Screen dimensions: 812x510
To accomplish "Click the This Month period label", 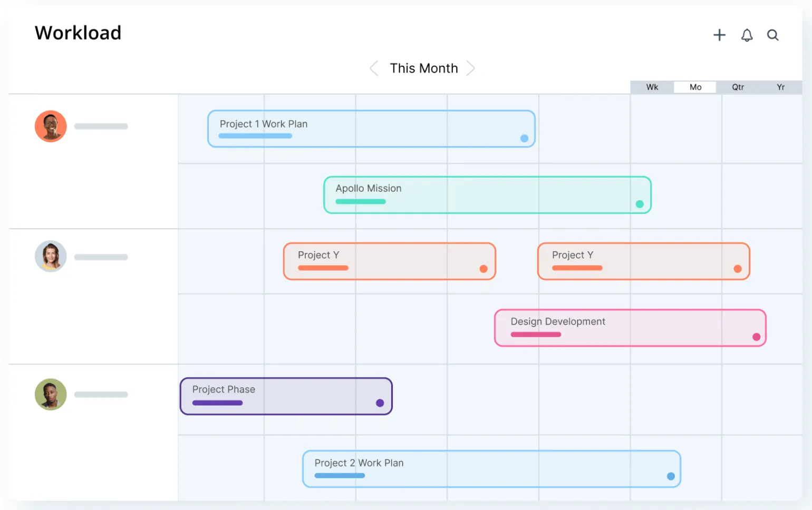I will pos(424,68).
